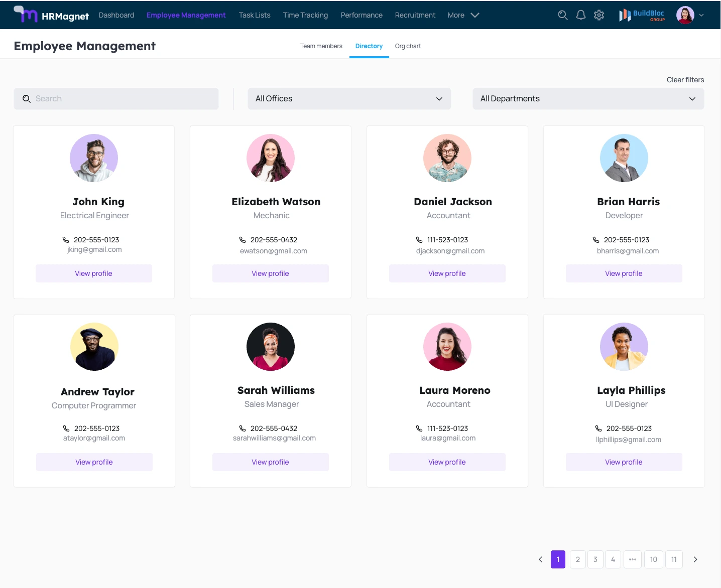Image resolution: width=721 pixels, height=588 pixels.
Task: View John King's profile
Action: point(94,273)
